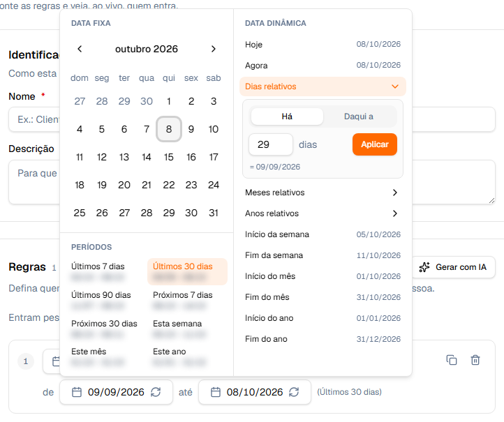
Task: Select Próximos 7 dias period
Action: pyautogui.click(x=187, y=300)
